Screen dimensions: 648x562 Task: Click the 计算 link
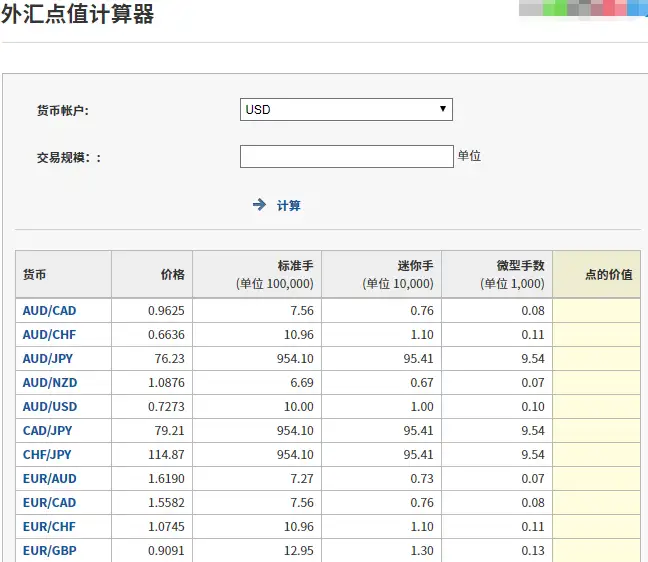(x=288, y=205)
